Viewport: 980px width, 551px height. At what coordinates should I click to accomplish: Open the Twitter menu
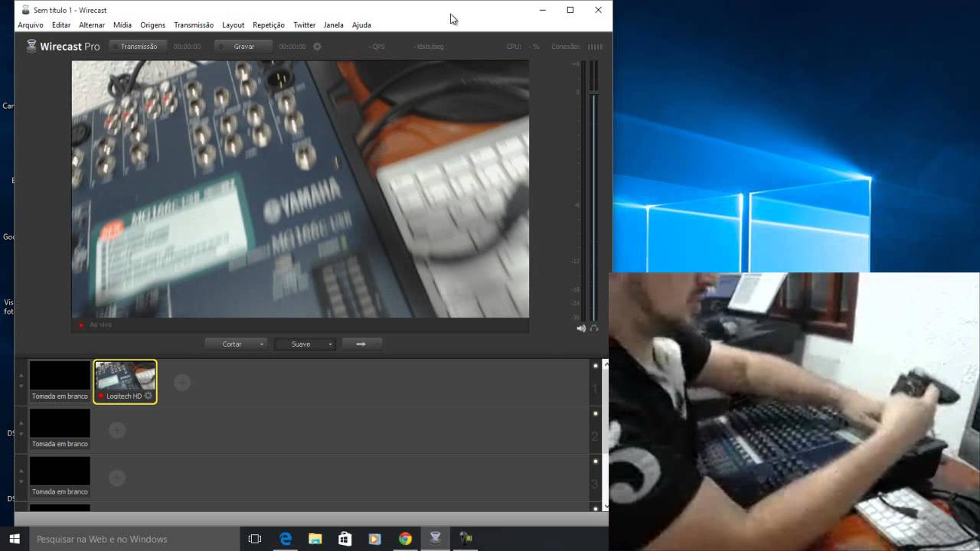pyautogui.click(x=305, y=25)
